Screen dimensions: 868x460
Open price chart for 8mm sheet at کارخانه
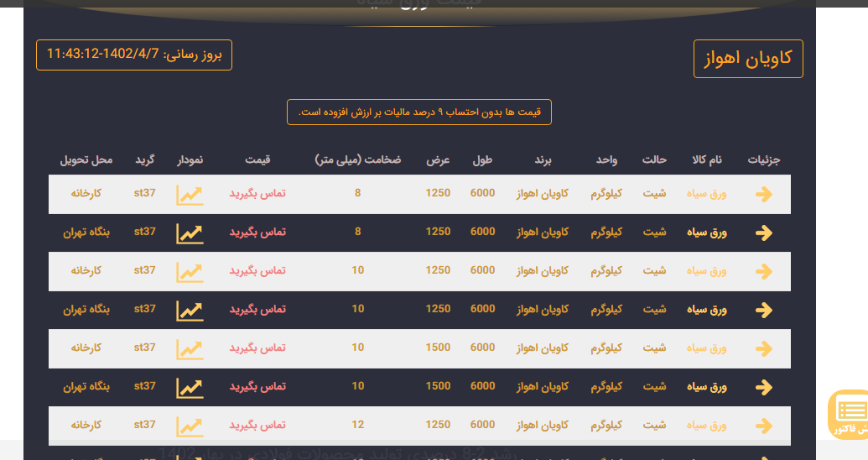coord(190,195)
